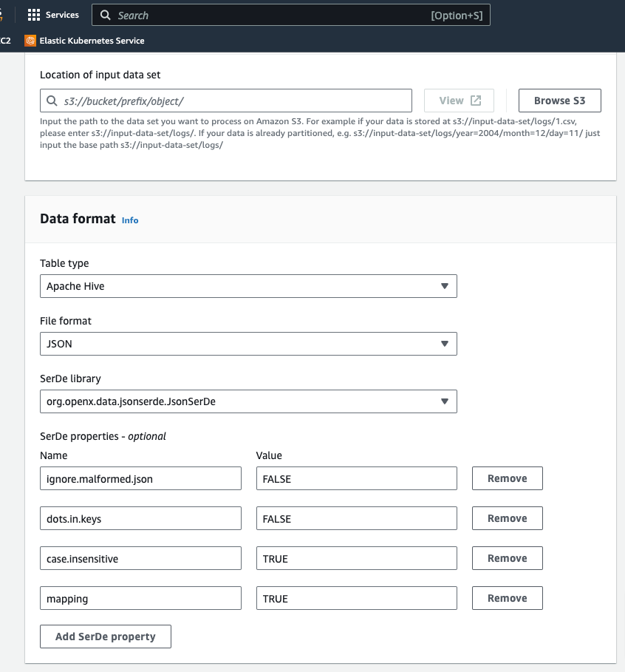The image size is (625, 672).
Task: Remove the mapping property
Action: 507,598
